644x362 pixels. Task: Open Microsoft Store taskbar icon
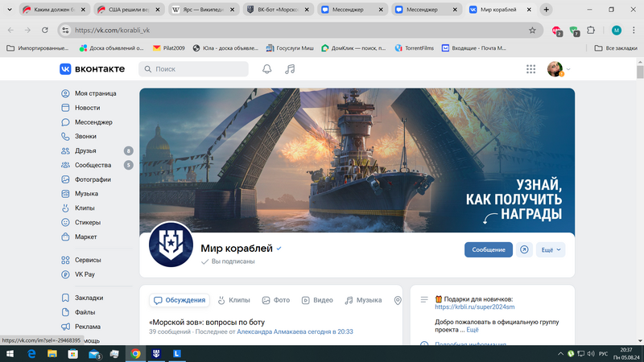point(73,354)
